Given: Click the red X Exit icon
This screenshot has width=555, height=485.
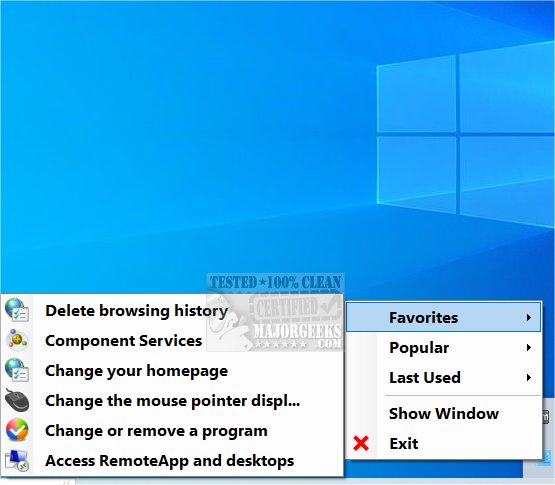Looking at the screenshot, I should click(361, 443).
